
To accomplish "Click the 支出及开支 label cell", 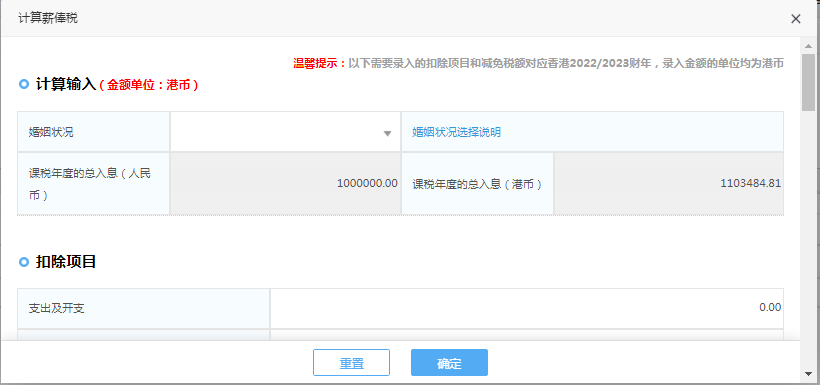I will click(x=144, y=308).
